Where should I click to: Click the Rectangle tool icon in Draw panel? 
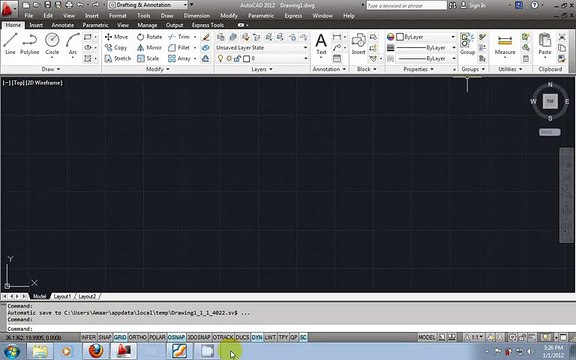87,37
